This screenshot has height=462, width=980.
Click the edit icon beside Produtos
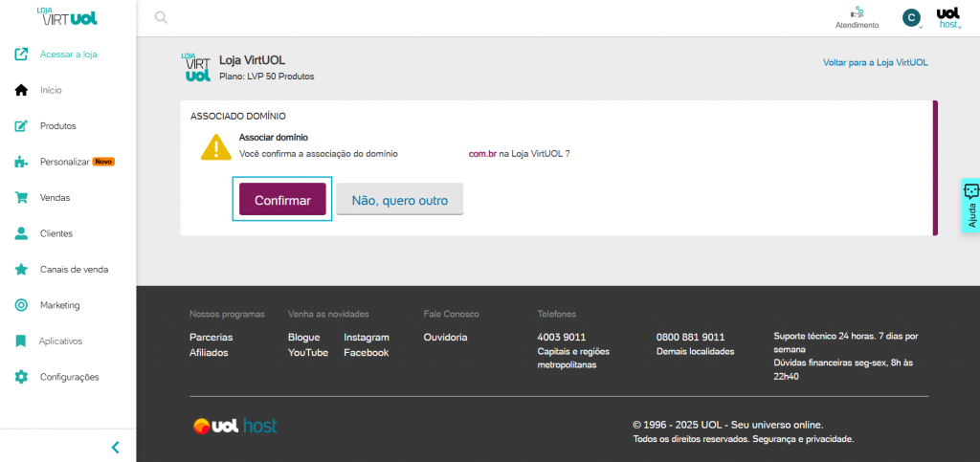pyautogui.click(x=21, y=126)
